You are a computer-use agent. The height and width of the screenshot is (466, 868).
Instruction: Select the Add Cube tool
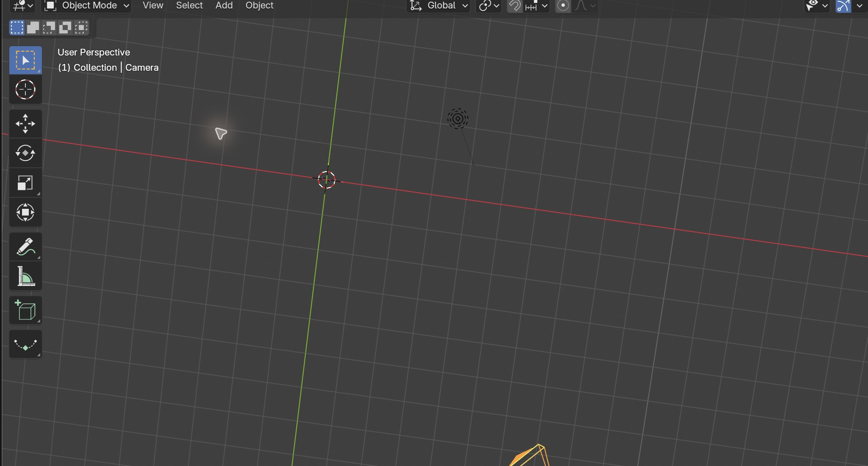[x=25, y=310]
